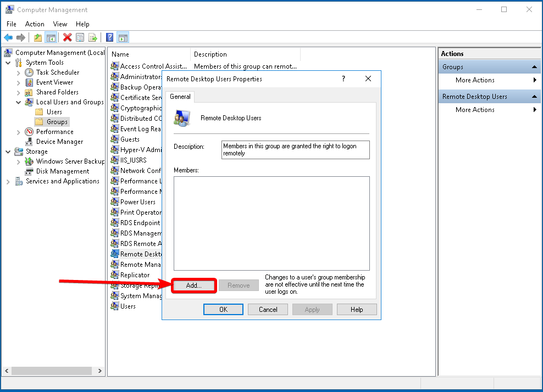The width and height of the screenshot is (543, 392).
Task: Click inside the Members list box
Action: click(271, 223)
